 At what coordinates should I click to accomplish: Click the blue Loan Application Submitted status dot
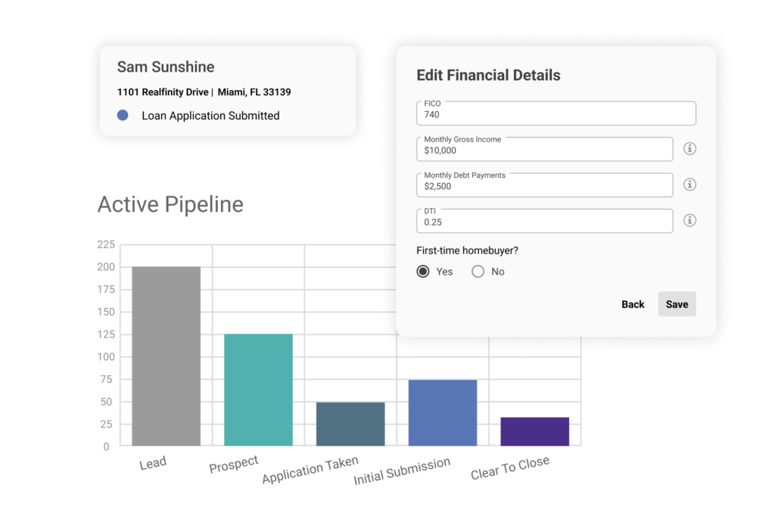[123, 115]
